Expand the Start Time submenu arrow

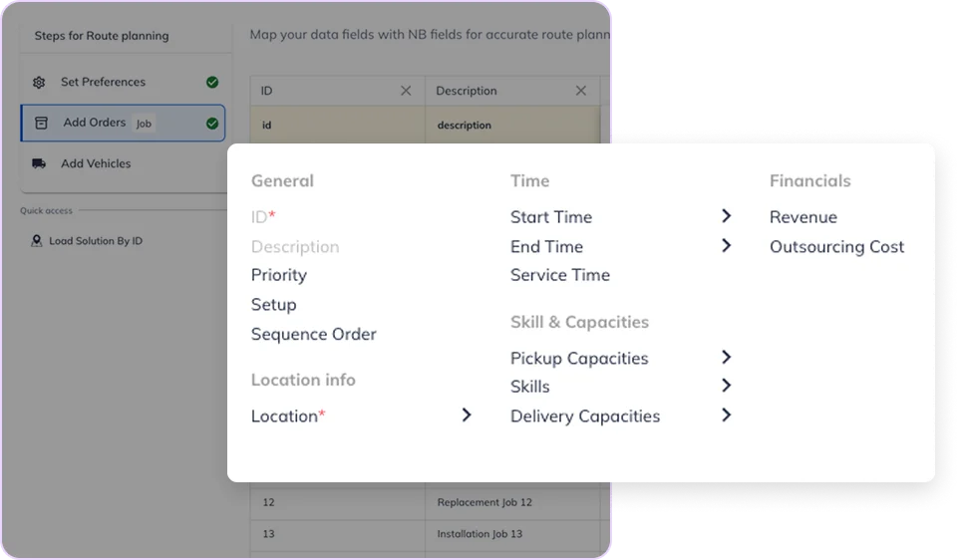pyautogui.click(x=726, y=216)
